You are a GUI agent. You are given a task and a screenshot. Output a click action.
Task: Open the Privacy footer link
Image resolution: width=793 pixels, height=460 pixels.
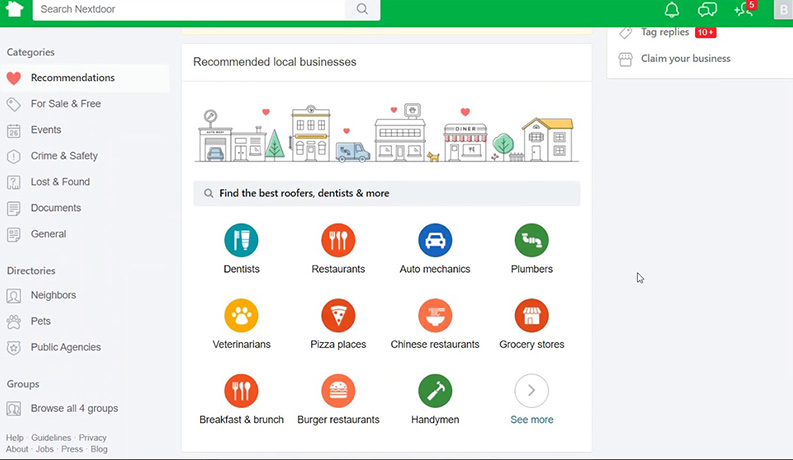pos(93,438)
